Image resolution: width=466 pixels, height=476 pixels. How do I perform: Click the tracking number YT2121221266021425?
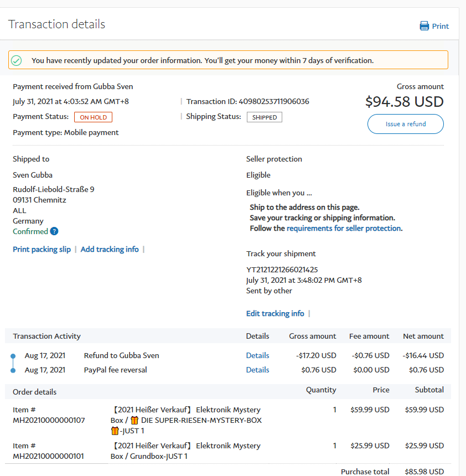(x=282, y=270)
